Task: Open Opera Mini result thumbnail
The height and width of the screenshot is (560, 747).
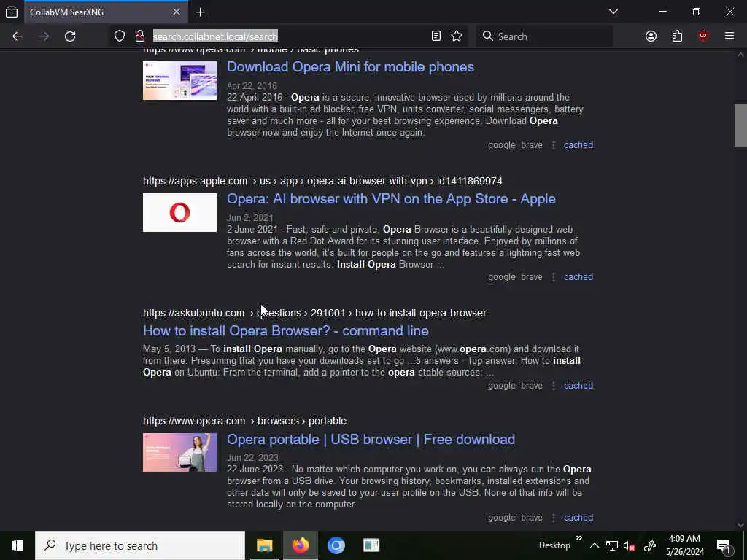Action: coord(179,80)
